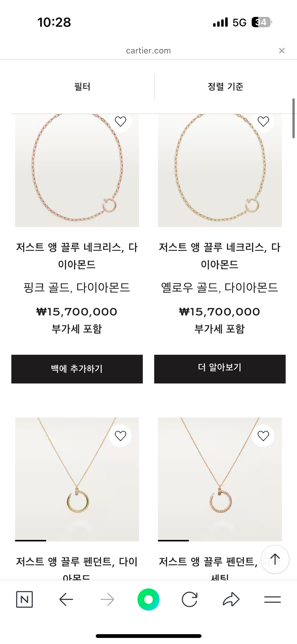Tap the green Naver search circle button
297x644 pixels.
click(x=148, y=599)
